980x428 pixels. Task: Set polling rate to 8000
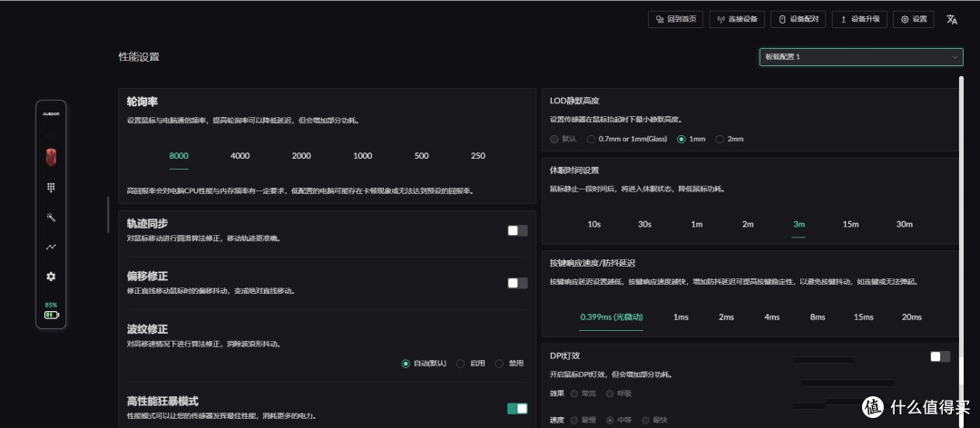(x=179, y=156)
